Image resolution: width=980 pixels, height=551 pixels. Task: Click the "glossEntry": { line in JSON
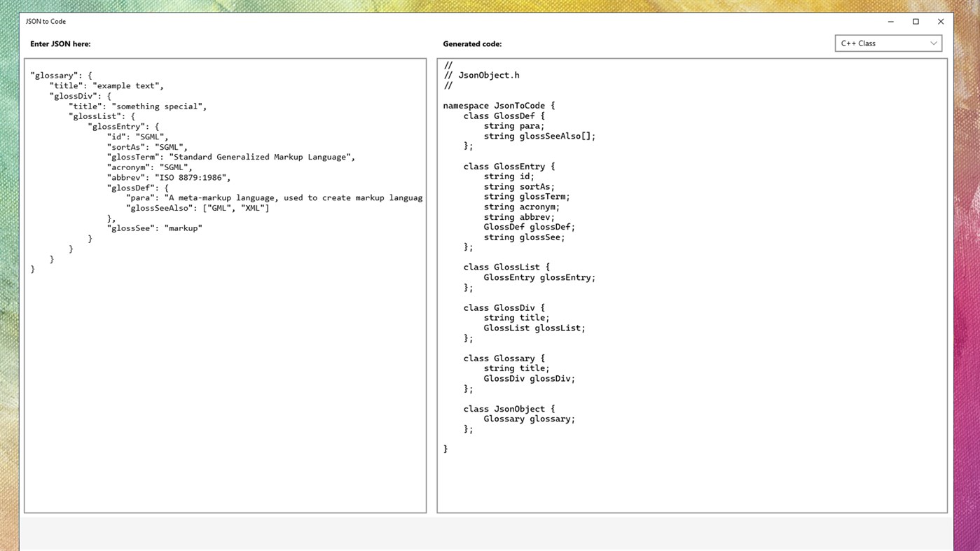pos(123,127)
